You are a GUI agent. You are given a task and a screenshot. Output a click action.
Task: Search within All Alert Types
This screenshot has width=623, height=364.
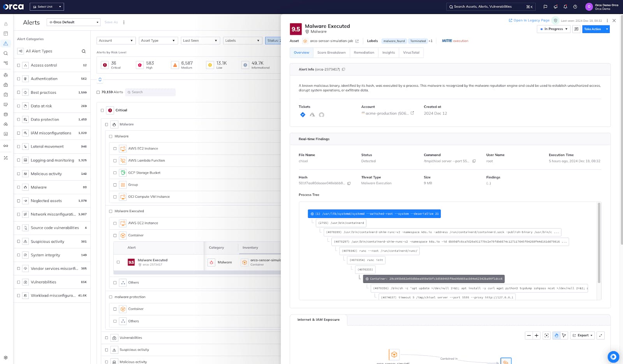[x=83, y=51]
